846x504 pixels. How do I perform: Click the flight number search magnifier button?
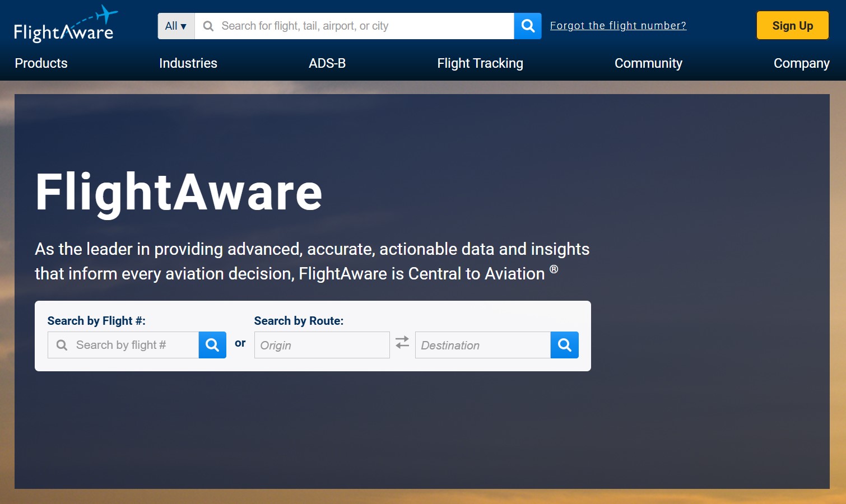(x=212, y=345)
